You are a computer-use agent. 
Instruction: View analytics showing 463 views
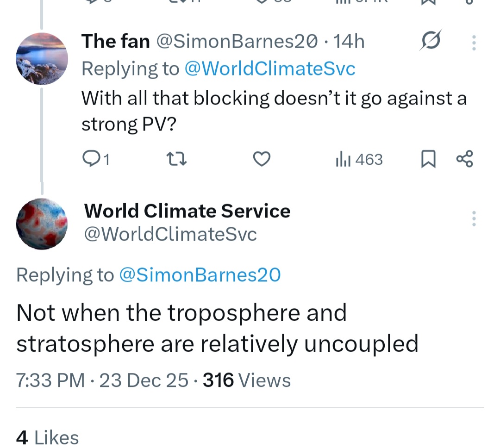[x=359, y=160]
